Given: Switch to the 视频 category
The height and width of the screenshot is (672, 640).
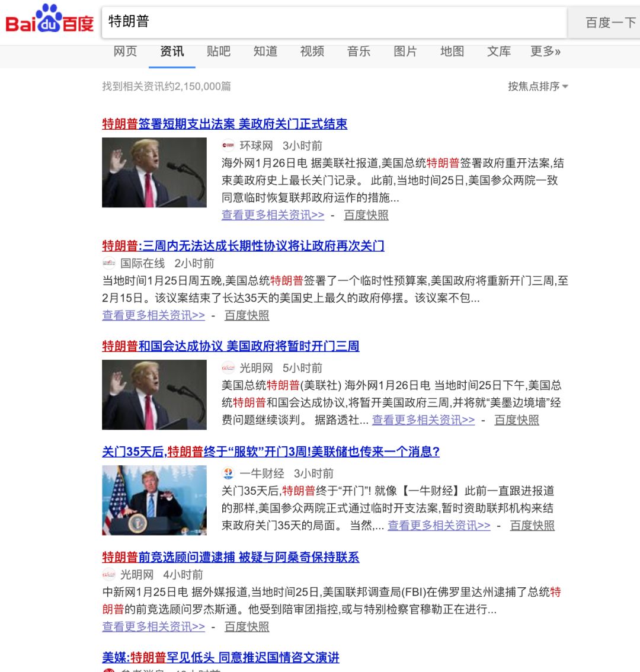Looking at the screenshot, I should [x=312, y=52].
